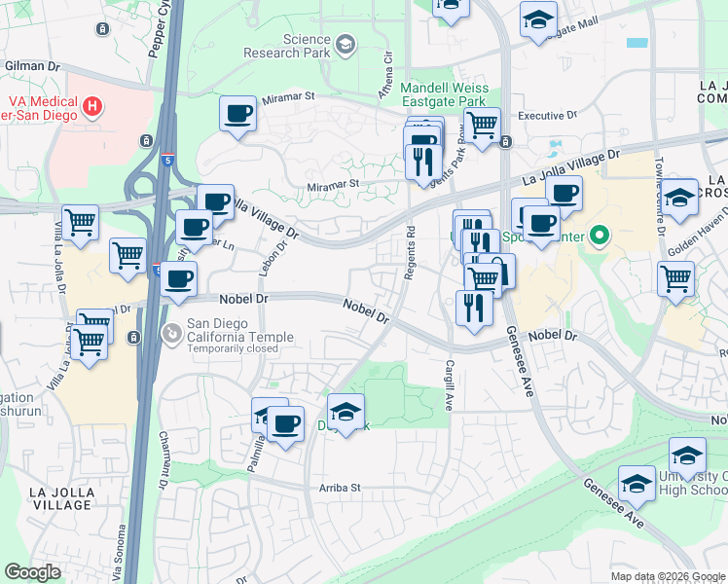Click the LA JOLLA VILLAGE neighborhood label
Screen dimensions: 728x584
62,499
